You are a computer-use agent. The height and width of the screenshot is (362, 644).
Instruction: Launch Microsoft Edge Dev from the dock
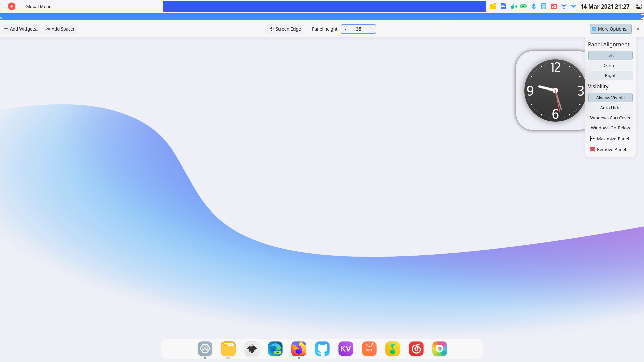[x=275, y=349]
